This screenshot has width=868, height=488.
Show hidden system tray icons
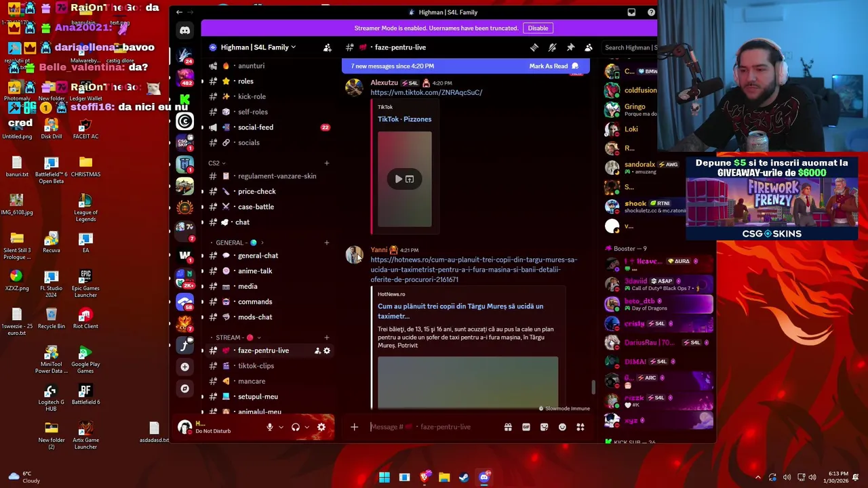[757, 477]
